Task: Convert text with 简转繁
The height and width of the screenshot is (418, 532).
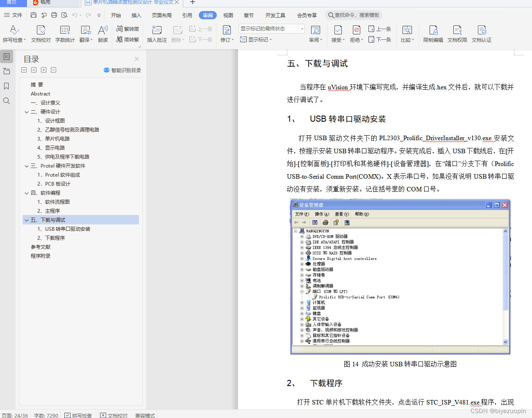Action: coord(127,39)
